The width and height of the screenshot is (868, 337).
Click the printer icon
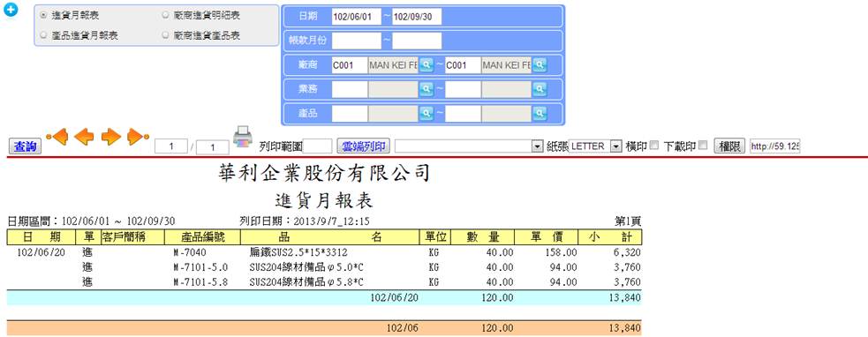pyautogui.click(x=243, y=137)
